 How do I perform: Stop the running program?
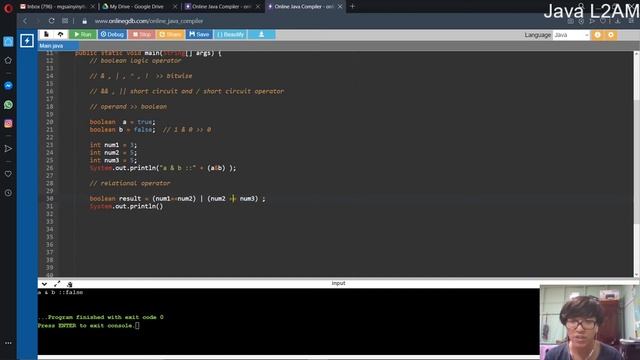[142, 35]
